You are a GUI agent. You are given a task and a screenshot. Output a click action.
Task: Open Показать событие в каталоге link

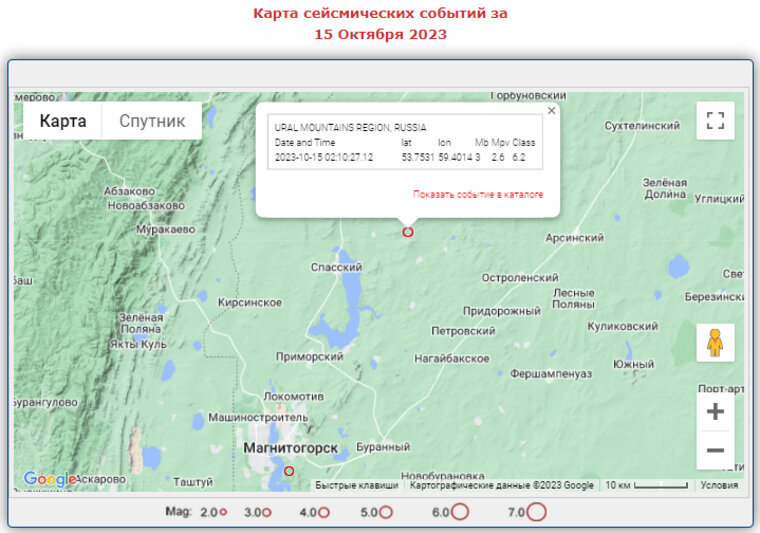click(x=478, y=194)
